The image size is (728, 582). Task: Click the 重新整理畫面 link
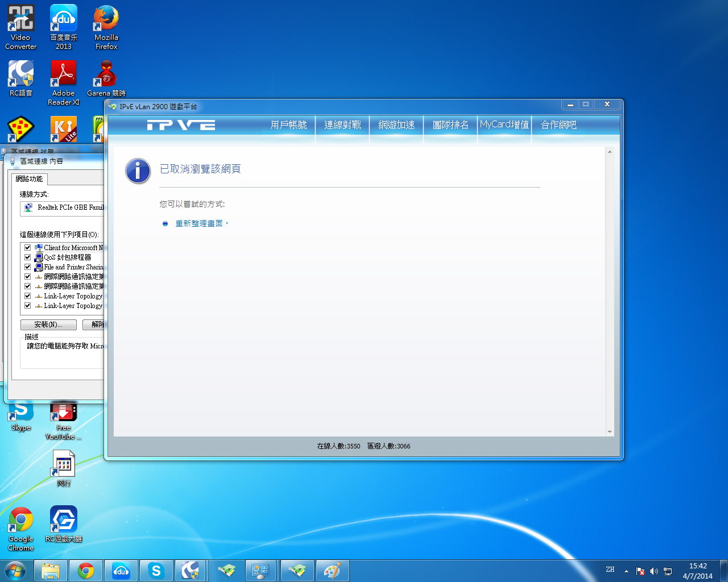pyautogui.click(x=199, y=223)
